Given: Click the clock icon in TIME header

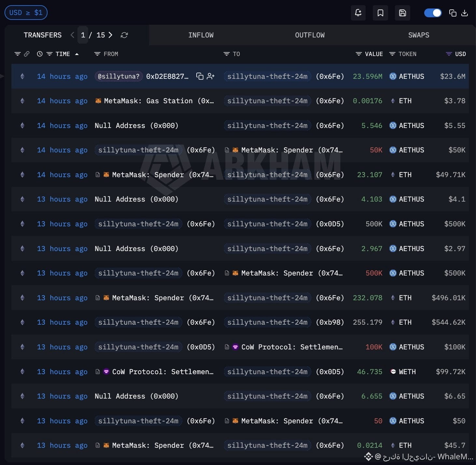Looking at the screenshot, I should (40, 54).
